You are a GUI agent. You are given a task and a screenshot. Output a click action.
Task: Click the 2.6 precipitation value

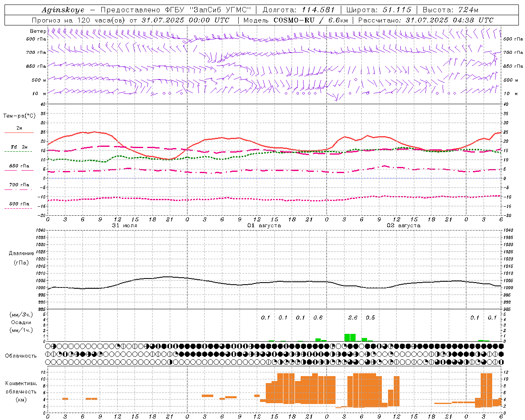[352, 317]
